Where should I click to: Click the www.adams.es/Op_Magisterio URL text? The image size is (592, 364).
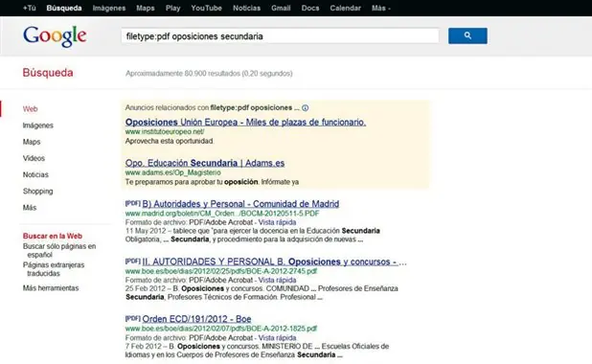[x=173, y=172]
